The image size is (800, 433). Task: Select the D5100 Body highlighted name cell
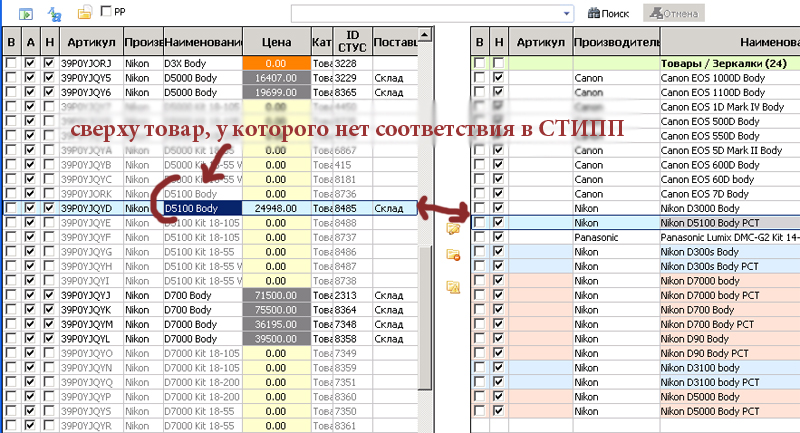click(203, 208)
